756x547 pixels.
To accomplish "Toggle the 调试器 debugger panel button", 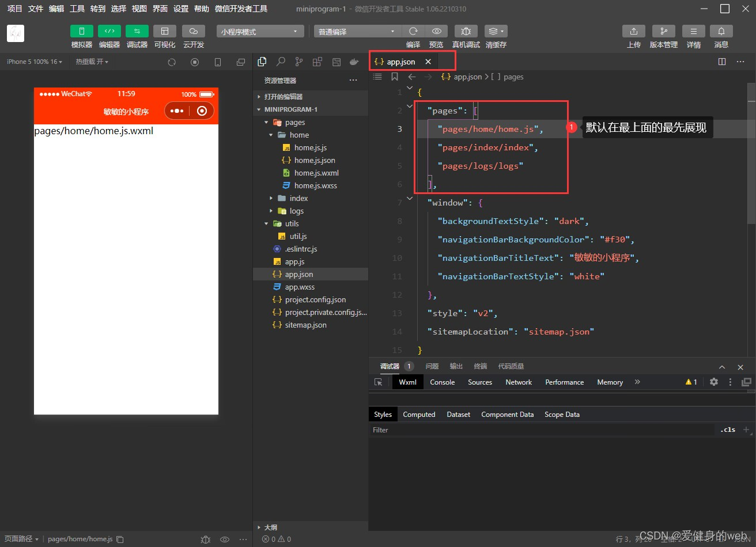I will 137,31.
